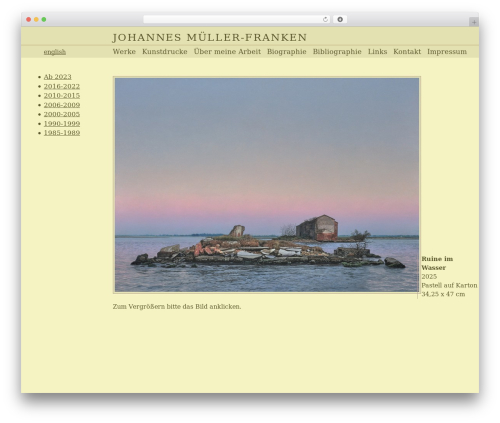Browse works from 2006-2009
The width and height of the screenshot is (500, 423).
point(62,105)
